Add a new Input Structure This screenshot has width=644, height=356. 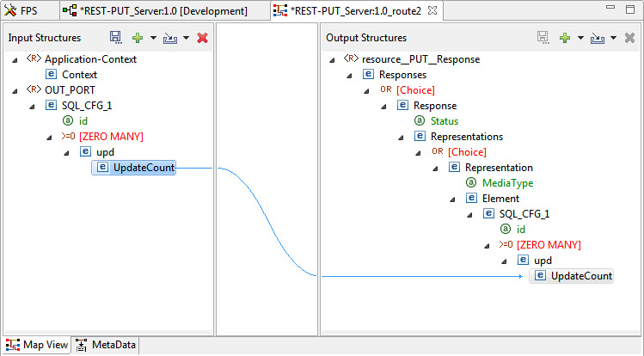[x=138, y=38]
